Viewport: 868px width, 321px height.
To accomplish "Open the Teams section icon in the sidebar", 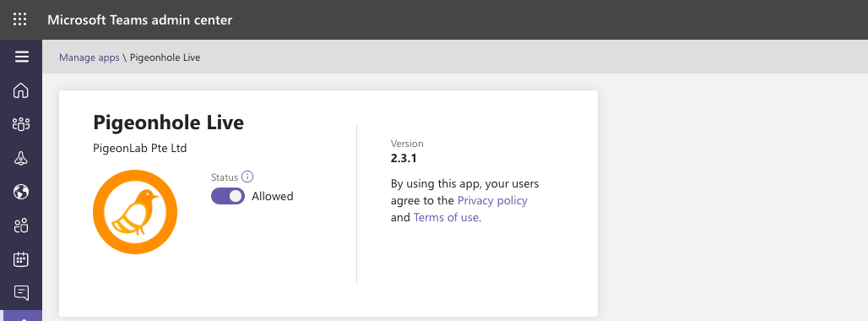I will click(x=21, y=124).
